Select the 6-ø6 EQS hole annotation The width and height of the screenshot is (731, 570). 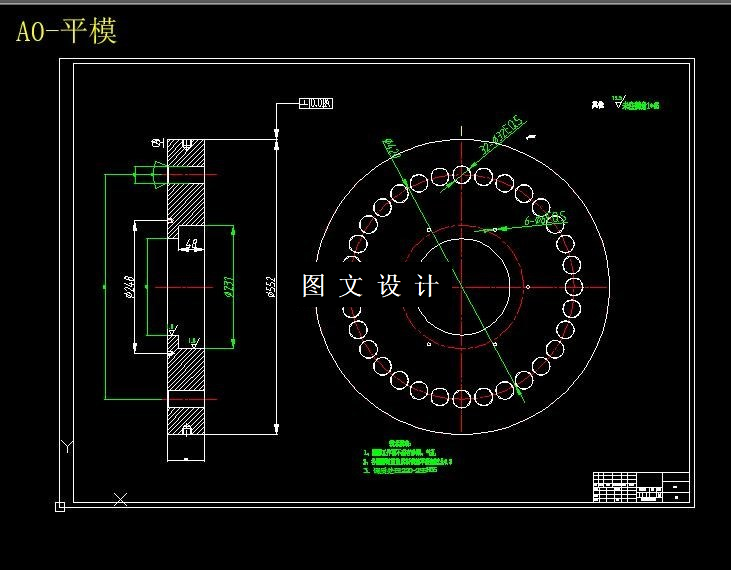[x=545, y=218]
